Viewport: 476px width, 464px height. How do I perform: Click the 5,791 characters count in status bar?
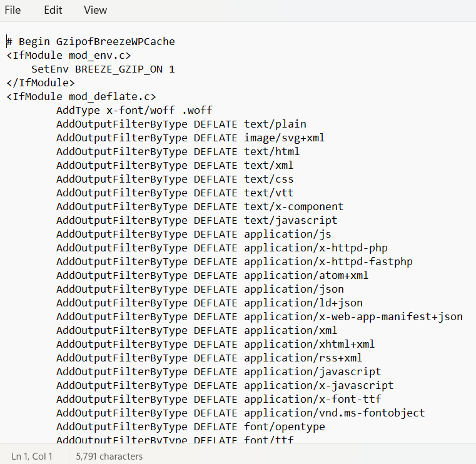click(x=109, y=456)
